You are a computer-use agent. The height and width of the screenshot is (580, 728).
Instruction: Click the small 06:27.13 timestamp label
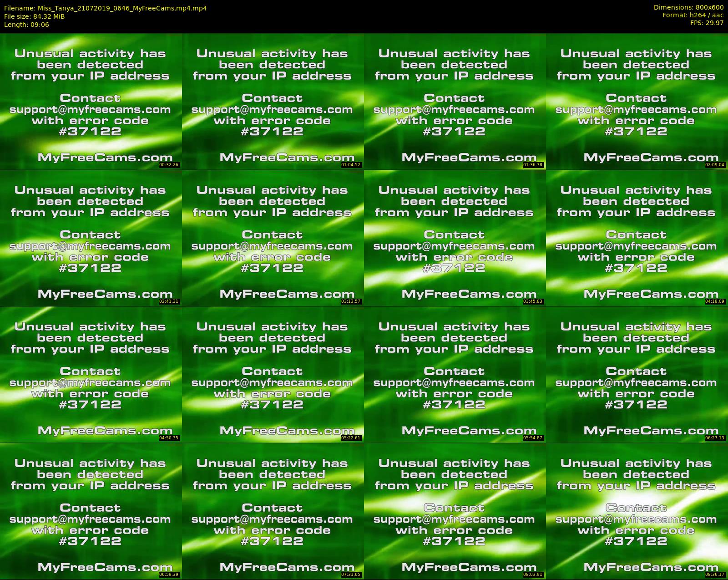point(715,438)
